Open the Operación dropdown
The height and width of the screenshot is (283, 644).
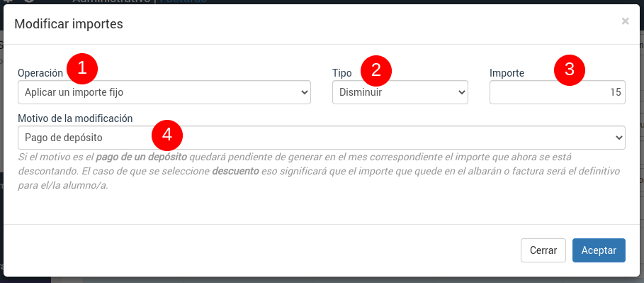tap(164, 92)
